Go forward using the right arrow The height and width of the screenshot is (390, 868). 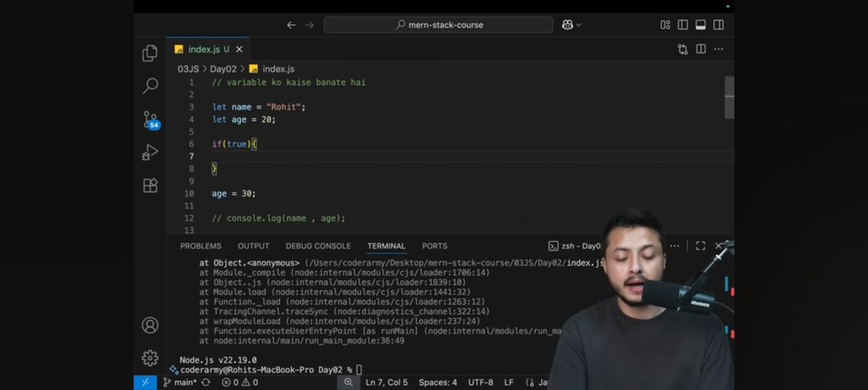(x=310, y=25)
